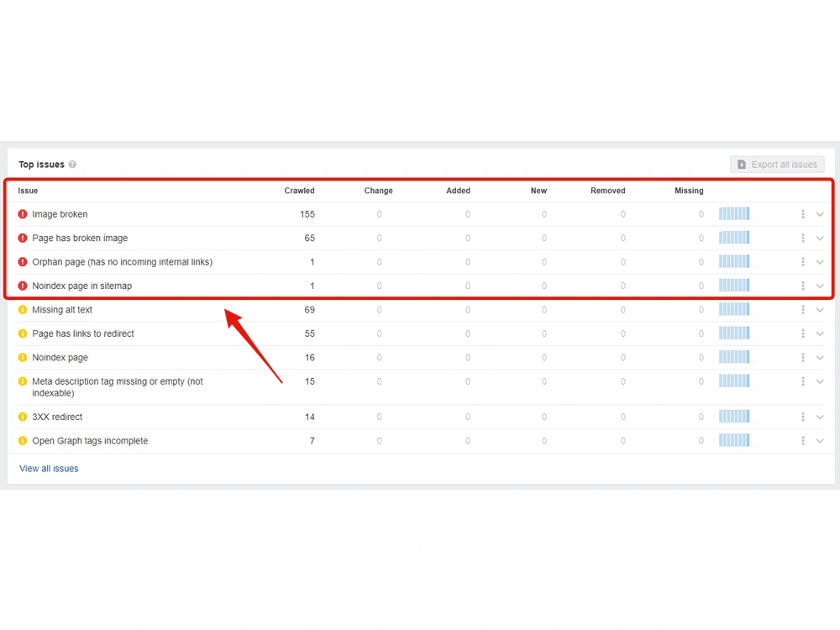The image size is (840, 630).
Task: Click the Noindex page in sitemap issue name
Action: point(82,286)
